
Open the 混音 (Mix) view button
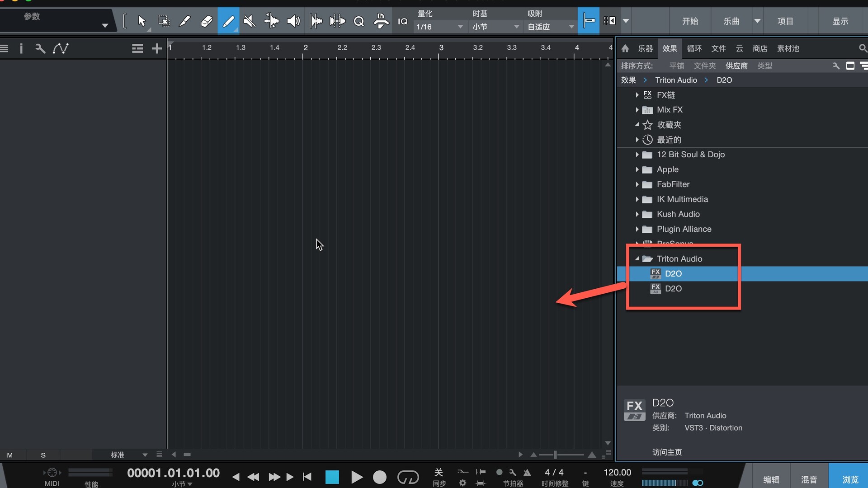tap(809, 479)
